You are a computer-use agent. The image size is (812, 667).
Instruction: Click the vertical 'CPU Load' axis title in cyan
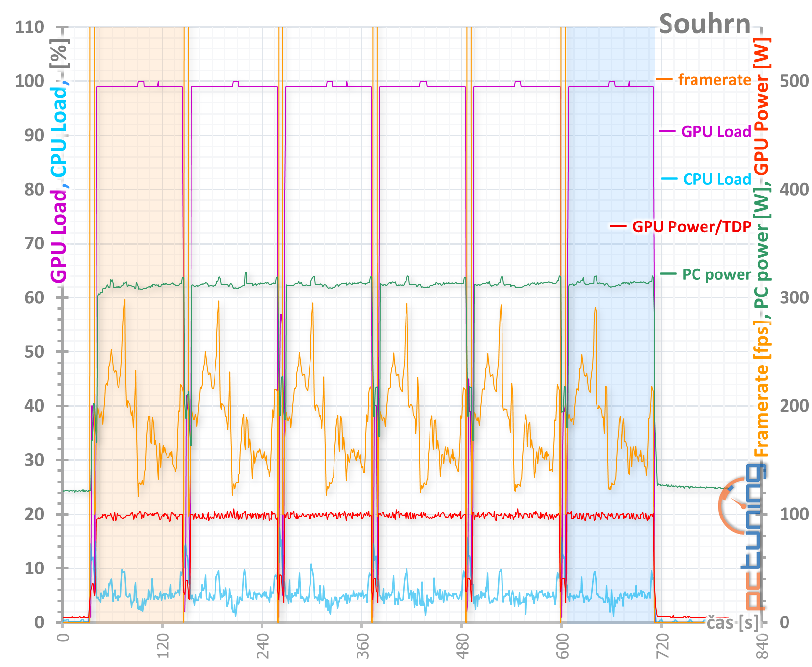[x=59, y=132]
